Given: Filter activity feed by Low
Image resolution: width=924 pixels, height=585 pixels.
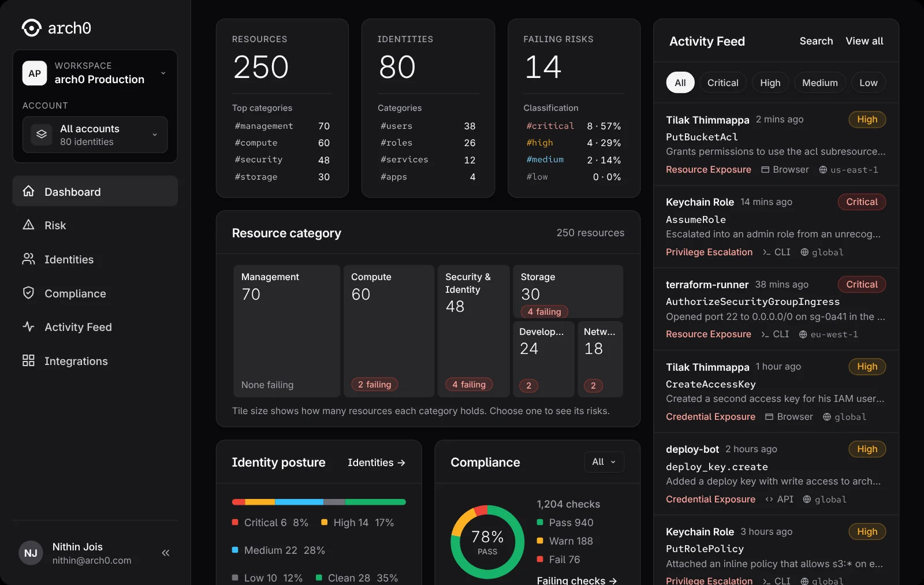Looking at the screenshot, I should pyautogui.click(x=869, y=83).
